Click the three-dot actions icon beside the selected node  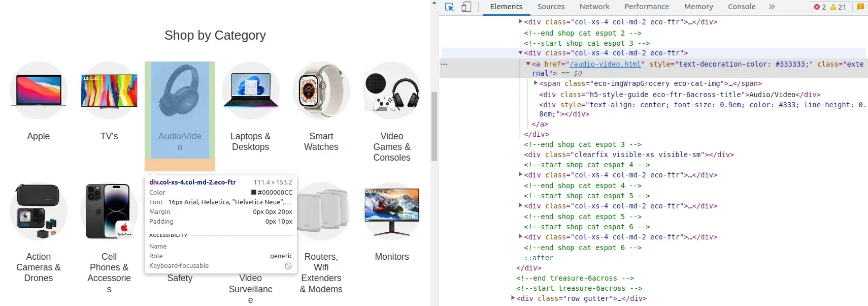[x=444, y=64]
